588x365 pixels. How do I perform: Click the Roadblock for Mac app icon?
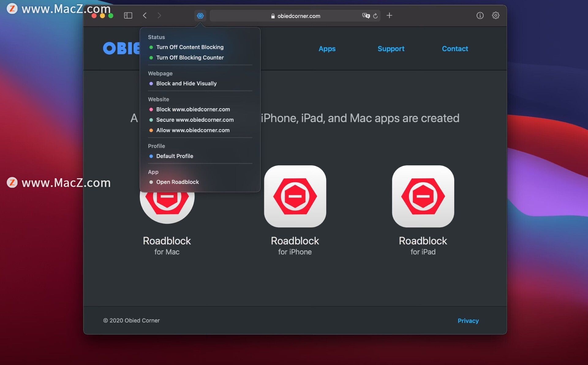[x=167, y=208]
